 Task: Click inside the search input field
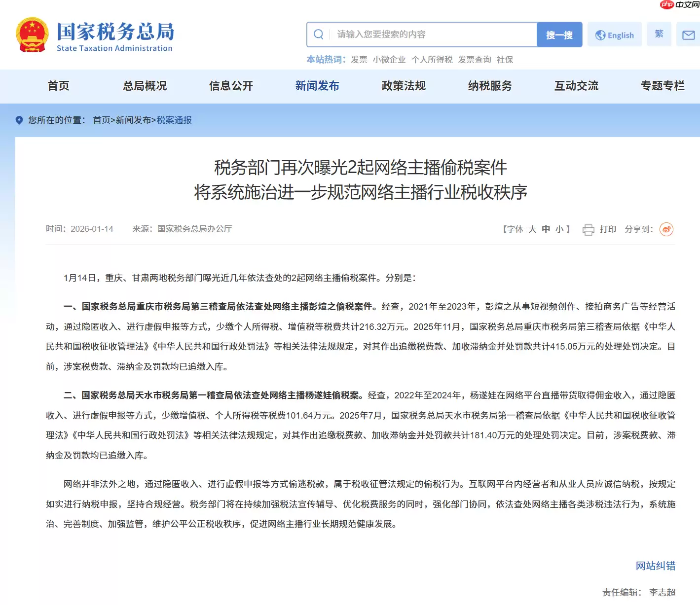pyautogui.click(x=419, y=34)
